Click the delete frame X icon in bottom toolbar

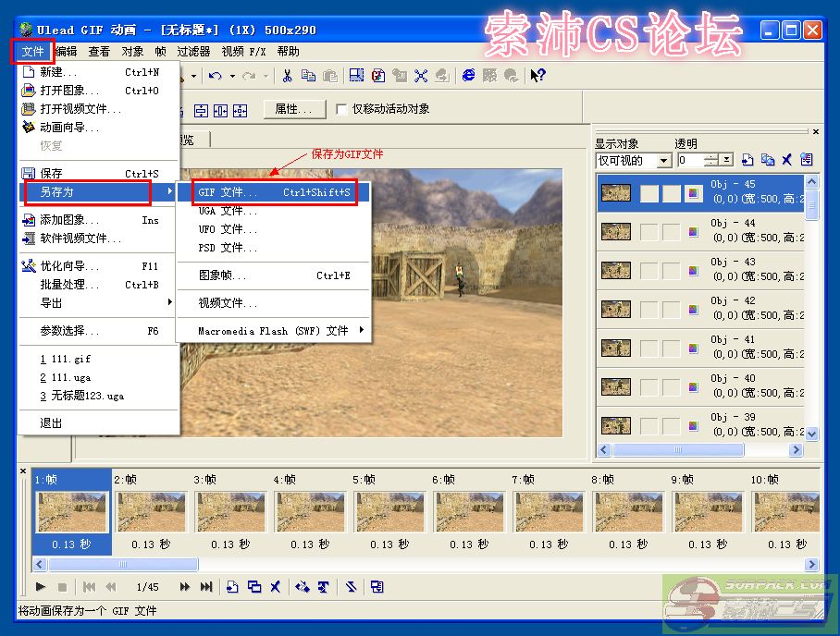pyautogui.click(x=276, y=587)
